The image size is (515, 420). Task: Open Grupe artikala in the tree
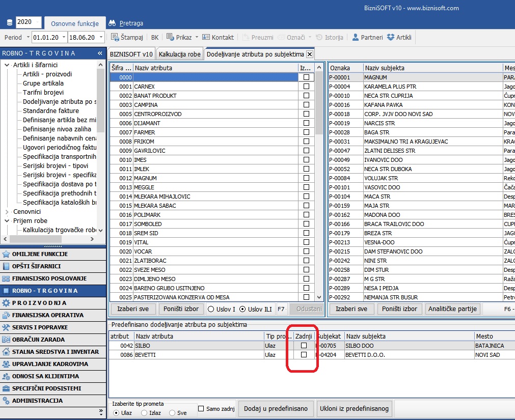43,83
